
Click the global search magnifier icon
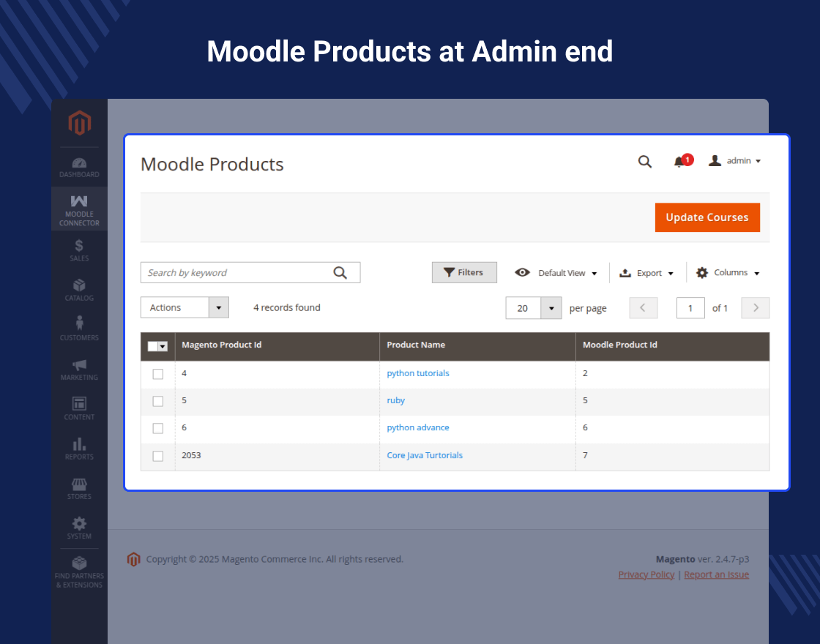coord(645,162)
